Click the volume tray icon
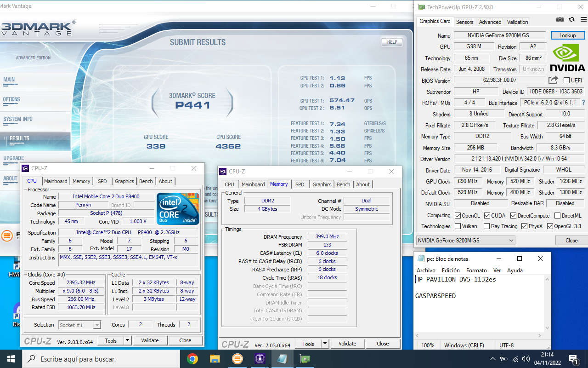The height and width of the screenshot is (368, 588). pyautogui.click(x=526, y=359)
